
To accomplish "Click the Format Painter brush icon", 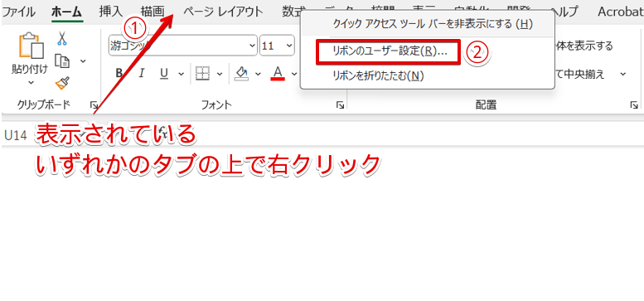I will (62, 84).
